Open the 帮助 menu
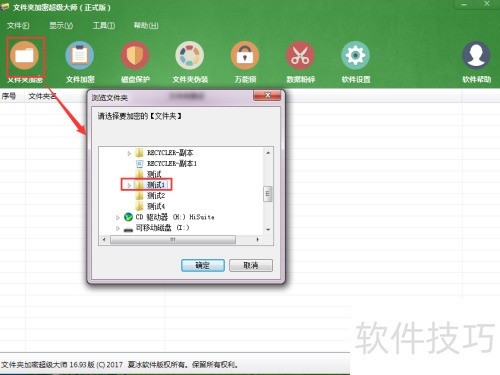 146,25
